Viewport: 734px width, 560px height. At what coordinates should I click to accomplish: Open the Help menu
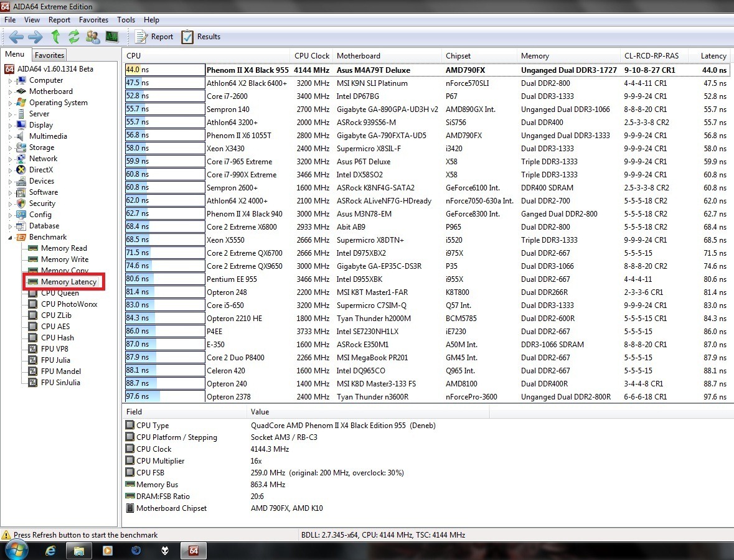[151, 20]
